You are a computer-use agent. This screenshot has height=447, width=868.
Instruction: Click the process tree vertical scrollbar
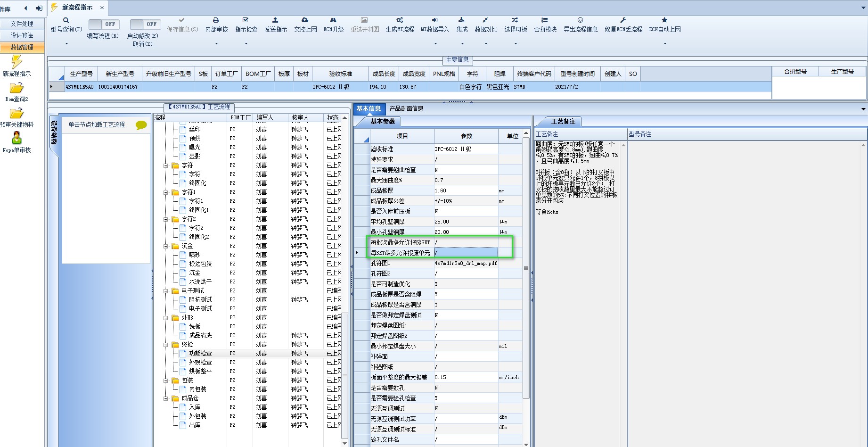pos(344,375)
